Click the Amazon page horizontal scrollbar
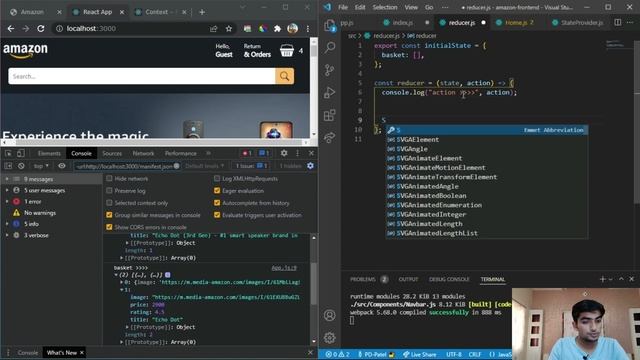This screenshot has width=640, height=360. coord(155,142)
